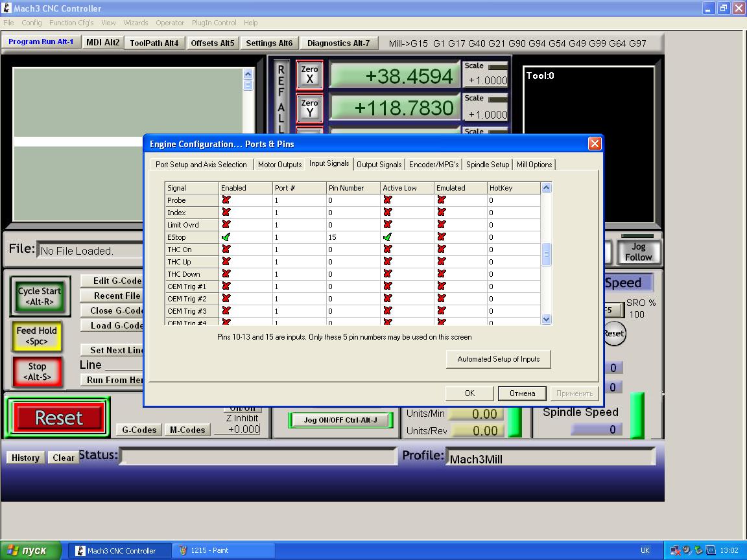Confirm dialog with OK button
The image size is (747, 560).
pyautogui.click(x=469, y=393)
